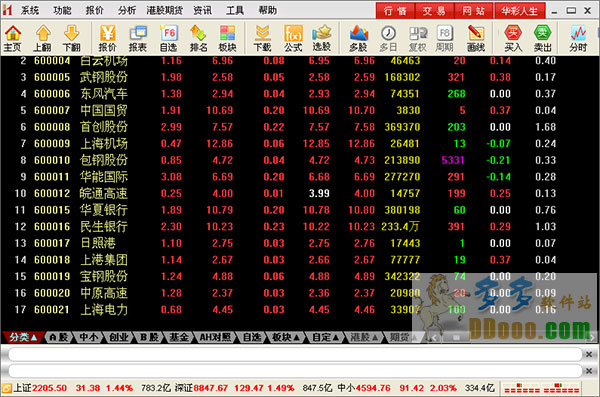Open the 报价 quotes toolbar icon
The image size is (600, 397).
(x=108, y=38)
